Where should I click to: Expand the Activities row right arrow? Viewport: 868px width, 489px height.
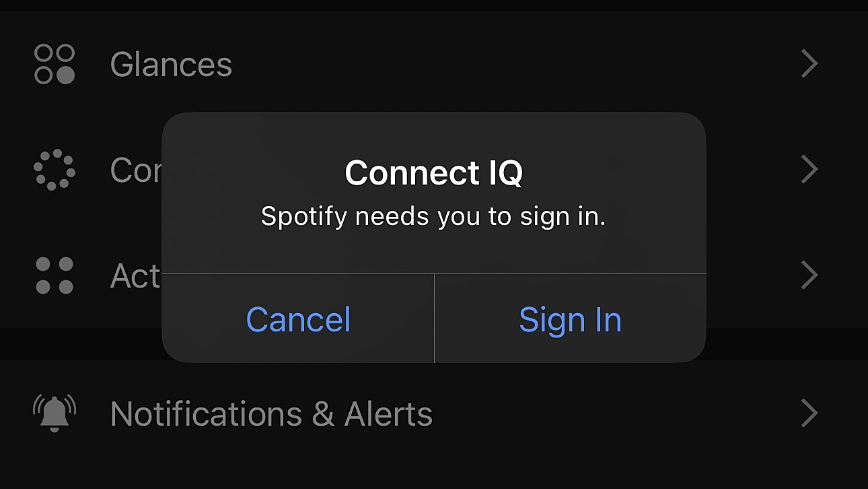(808, 275)
